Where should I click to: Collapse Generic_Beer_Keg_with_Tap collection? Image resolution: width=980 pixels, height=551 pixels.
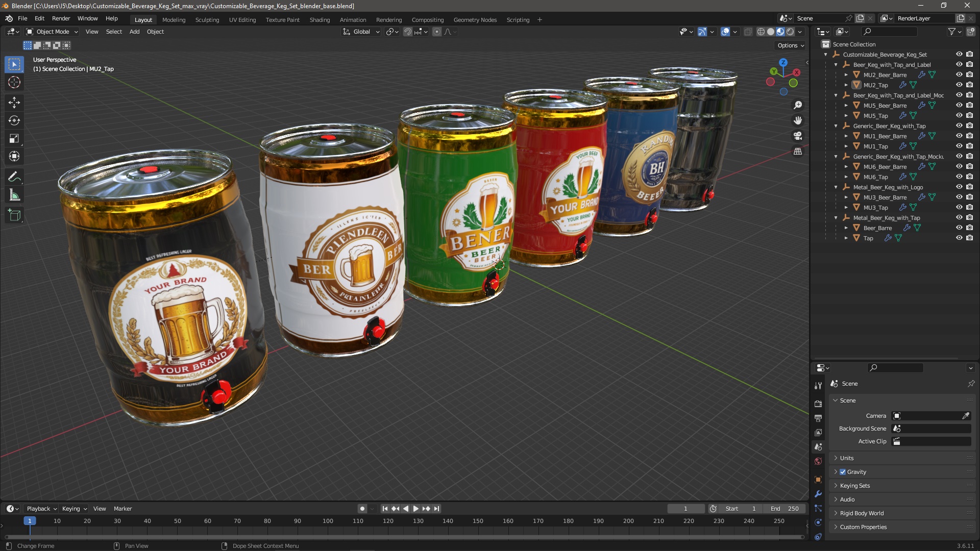tap(836, 126)
